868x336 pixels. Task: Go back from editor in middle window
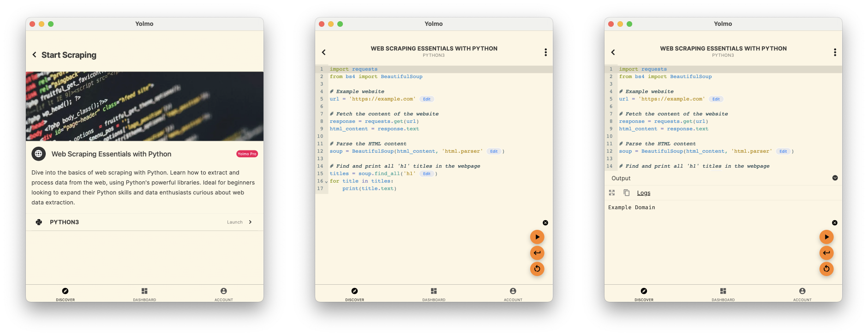(x=324, y=52)
